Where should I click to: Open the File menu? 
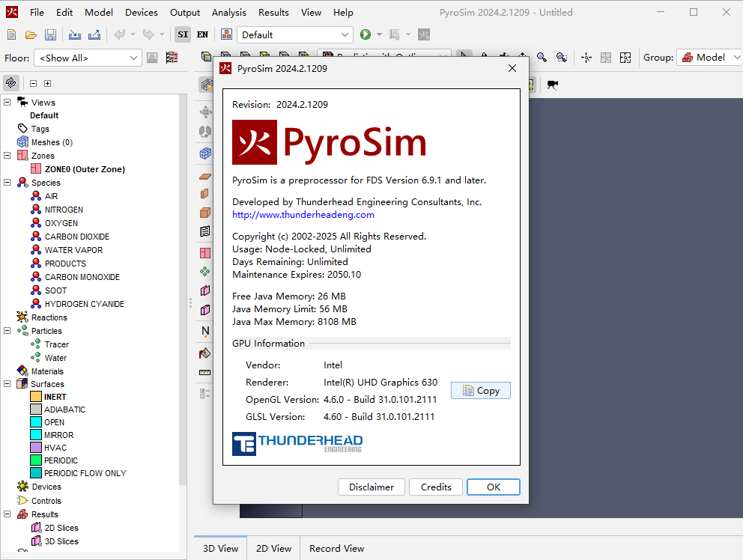tap(37, 13)
